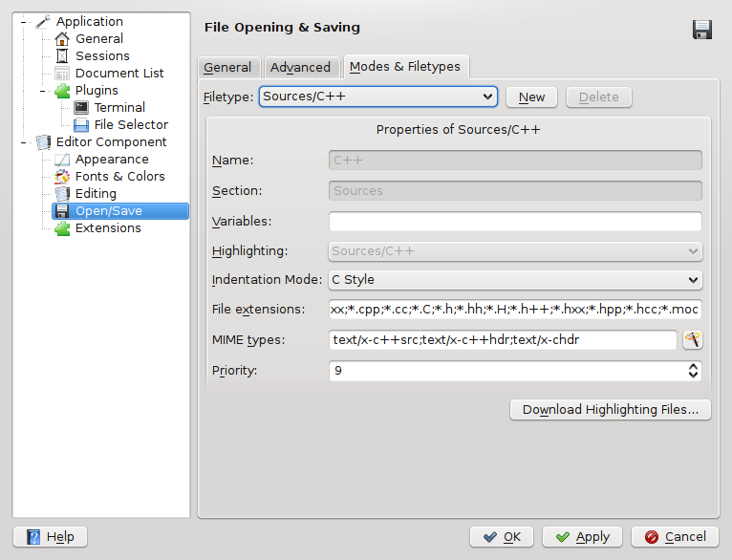Image resolution: width=732 pixels, height=560 pixels.
Task: Click Download Highlighting Files button
Action: (610, 410)
